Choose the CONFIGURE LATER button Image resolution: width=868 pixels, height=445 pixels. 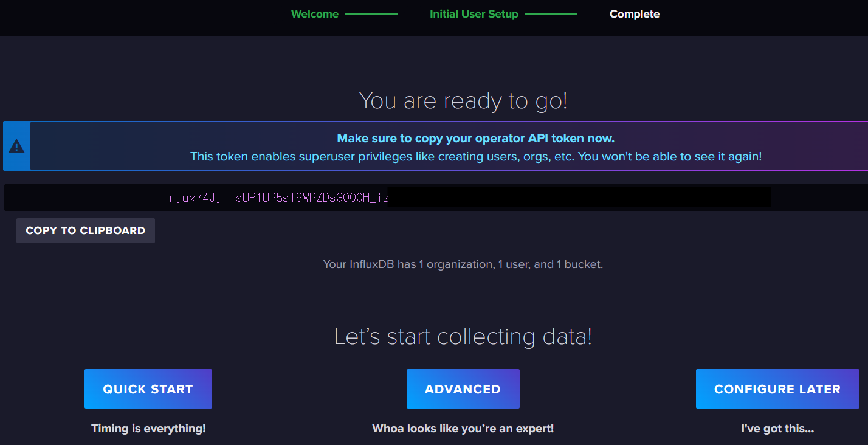coord(777,388)
